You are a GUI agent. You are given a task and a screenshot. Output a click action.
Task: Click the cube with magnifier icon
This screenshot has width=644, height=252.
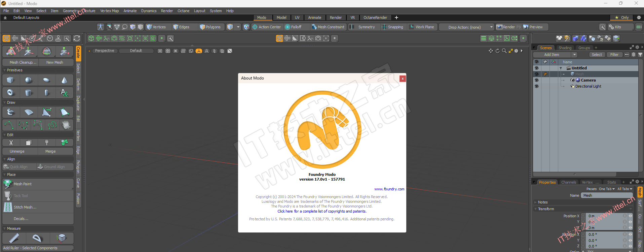coord(567,38)
